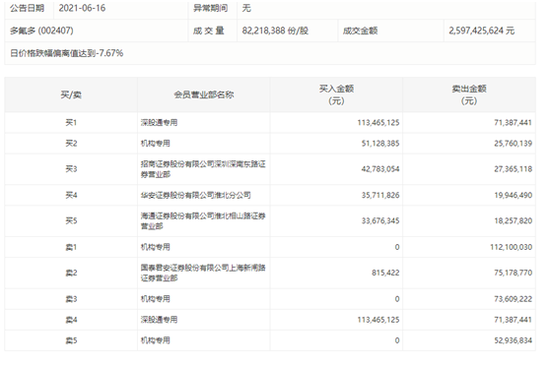Click 机构专用 in the 卖1 row
Screen dimensions: 550x367
155,247
